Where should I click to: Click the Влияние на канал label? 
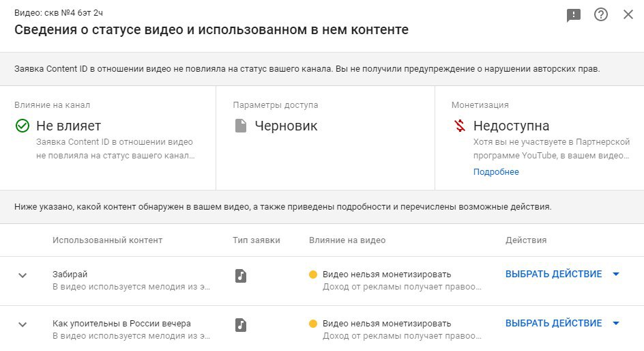coord(52,105)
